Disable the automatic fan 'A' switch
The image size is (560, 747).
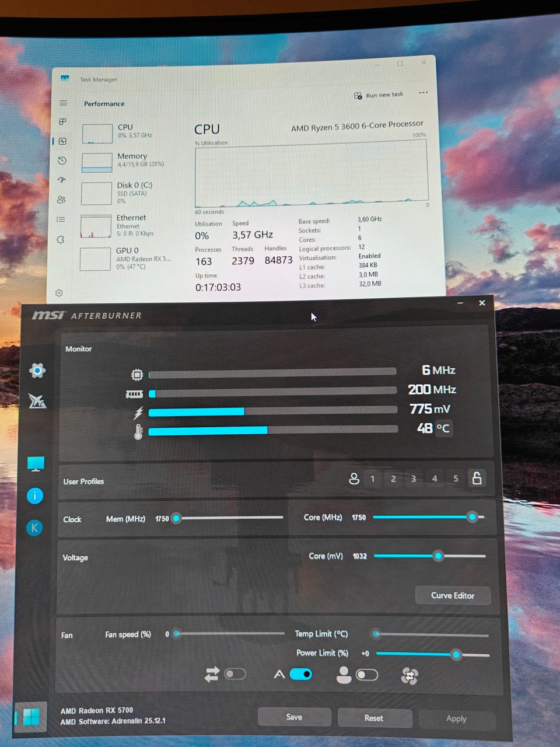[x=301, y=674]
